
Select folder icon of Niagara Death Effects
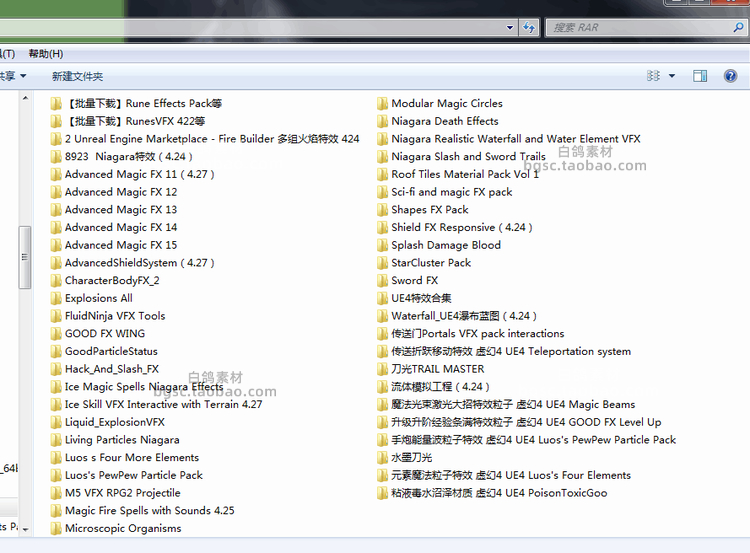(382, 121)
